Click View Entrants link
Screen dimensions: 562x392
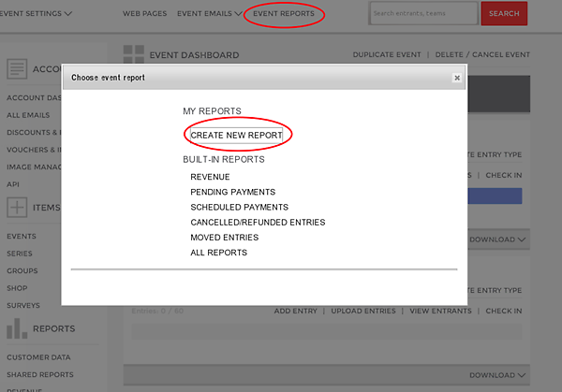(440, 311)
